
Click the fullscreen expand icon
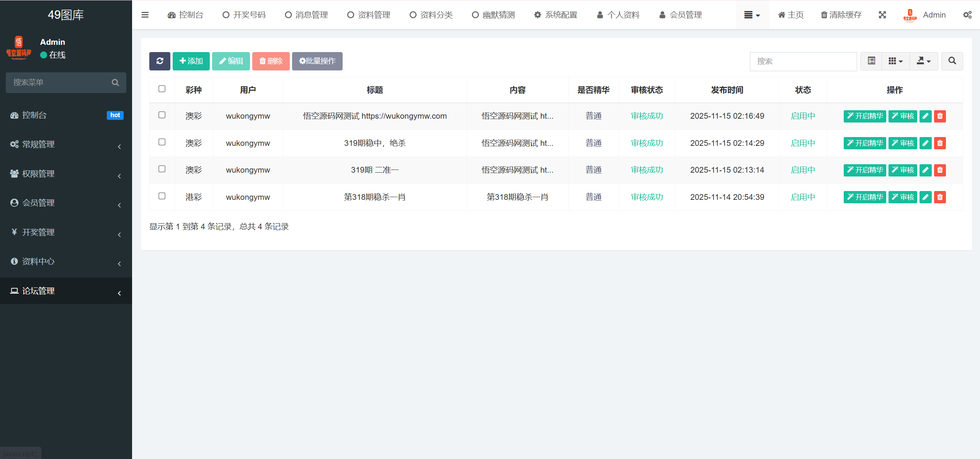(x=882, y=15)
